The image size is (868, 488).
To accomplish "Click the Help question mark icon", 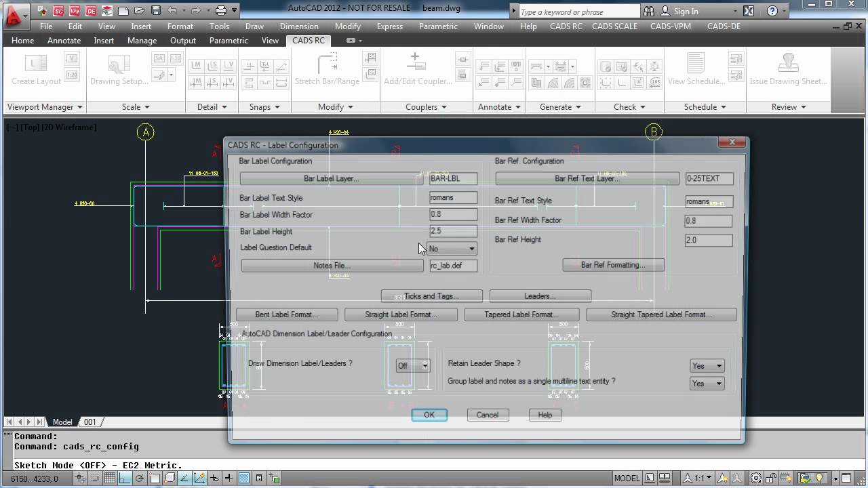I will click(x=772, y=11).
